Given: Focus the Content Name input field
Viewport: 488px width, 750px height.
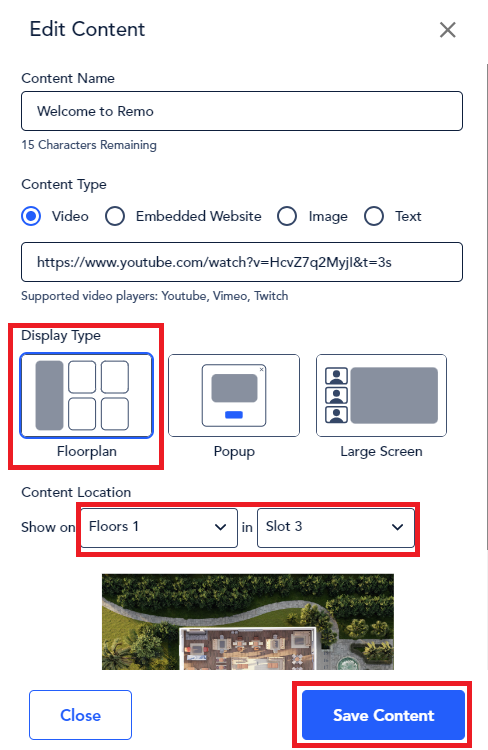Looking at the screenshot, I should (x=242, y=111).
